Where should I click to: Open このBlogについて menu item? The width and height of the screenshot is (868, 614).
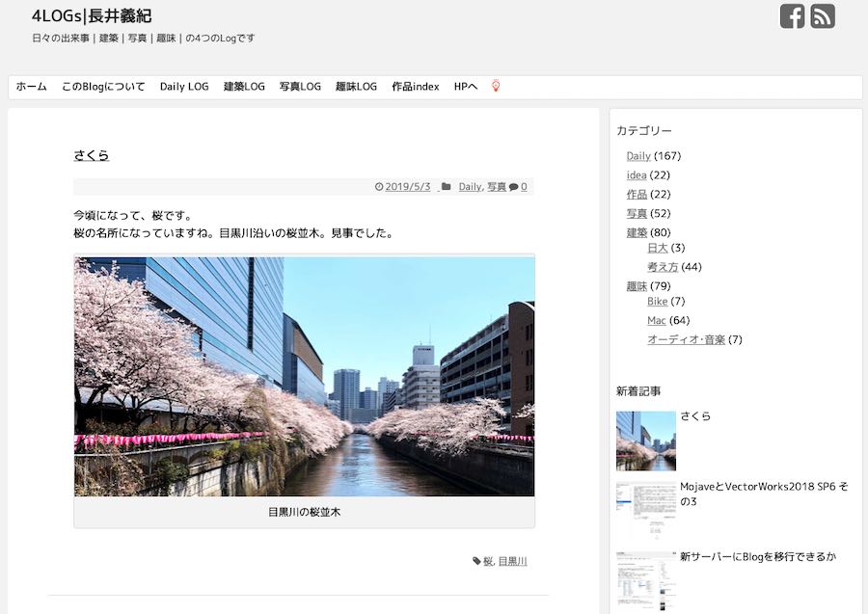coord(103,87)
